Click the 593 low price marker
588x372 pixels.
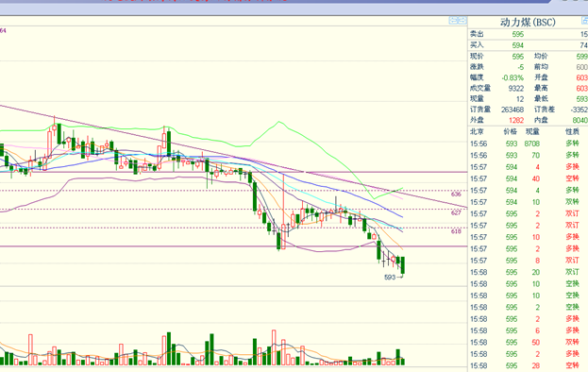tap(390, 278)
